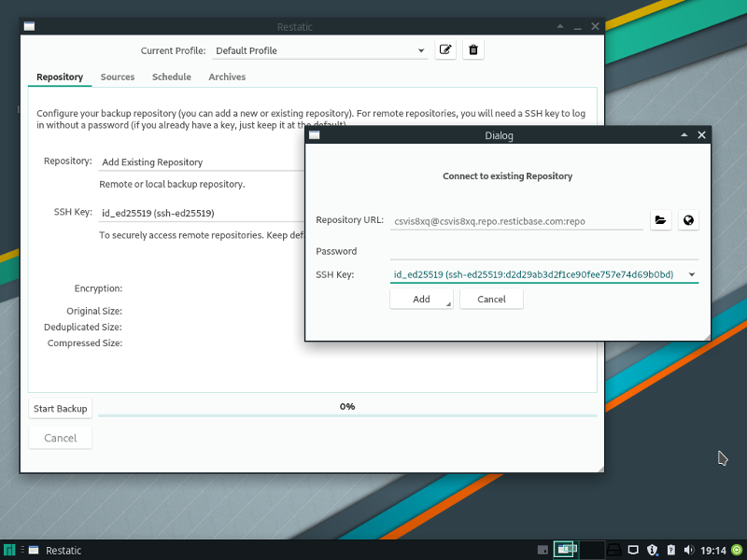The width and height of the screenshot is (747, 560).
Task: Open the Schedule tab
Action: point(172,77)
